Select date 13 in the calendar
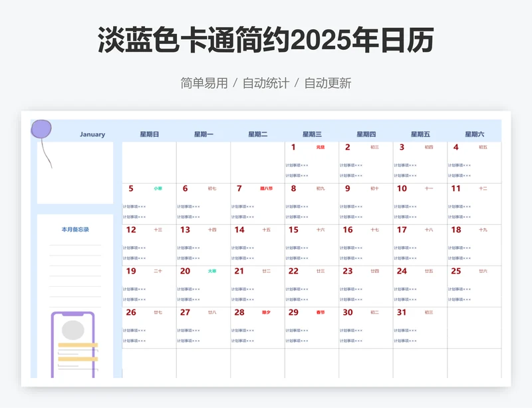Screen dimensions: 532x408 [x=185, y=230]
